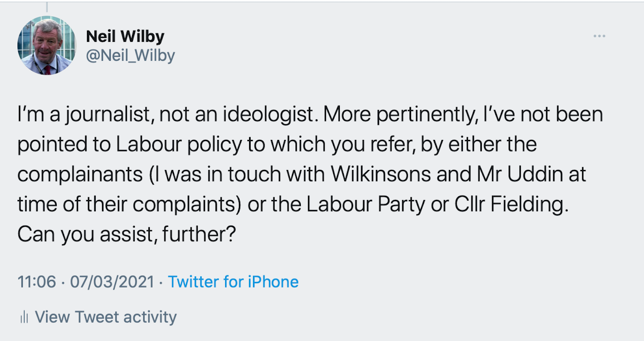This screenshot has height=341, width=644.
Task: Click Neil Wilby's profile avatar photo
Action: [x=47, y=45]
